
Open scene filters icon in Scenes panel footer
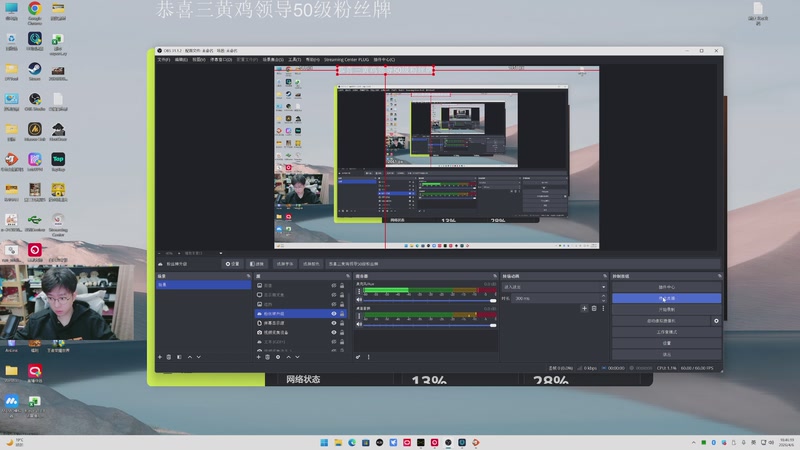[x=179, y=357]
